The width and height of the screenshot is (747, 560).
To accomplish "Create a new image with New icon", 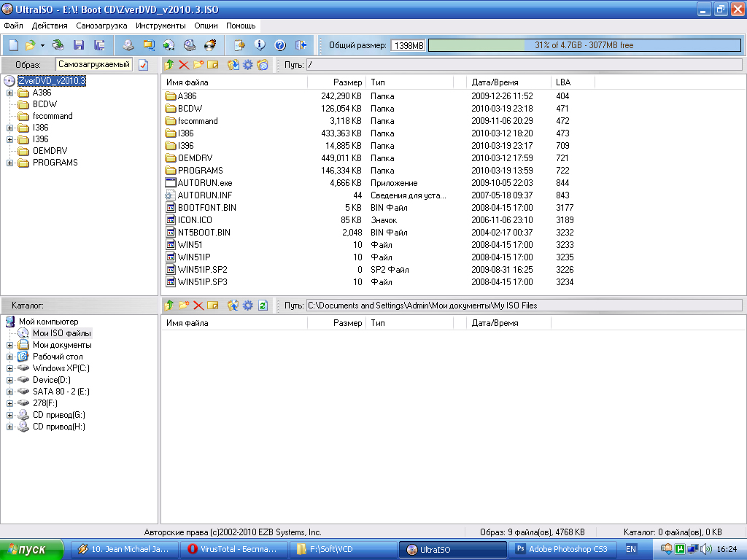I will pos(14,45).
